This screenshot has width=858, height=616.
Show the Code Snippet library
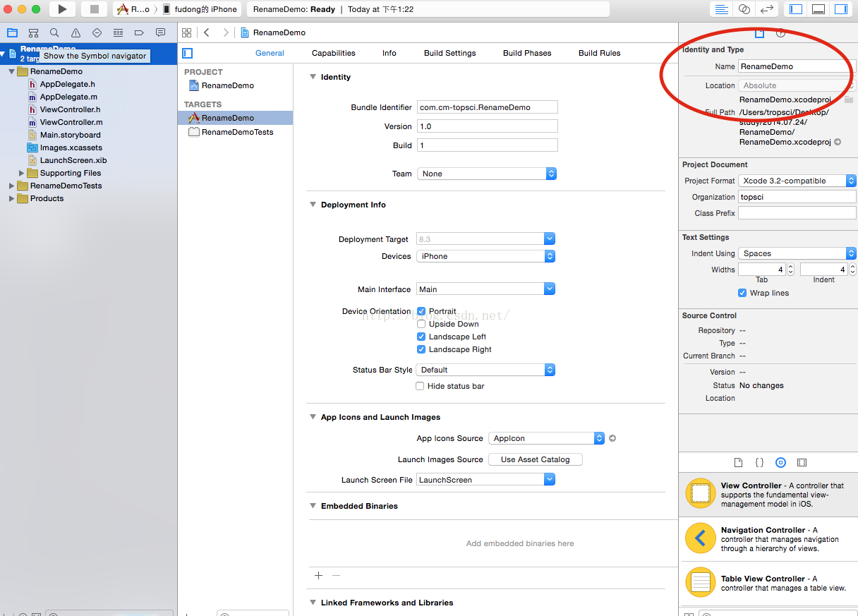(x=759, y=463)
